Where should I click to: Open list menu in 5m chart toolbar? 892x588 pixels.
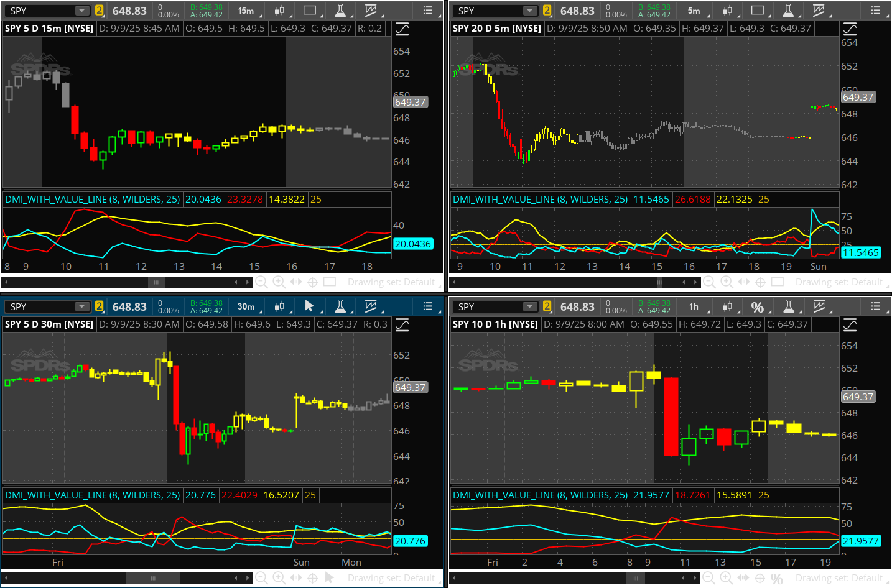[x=875, y=11]
